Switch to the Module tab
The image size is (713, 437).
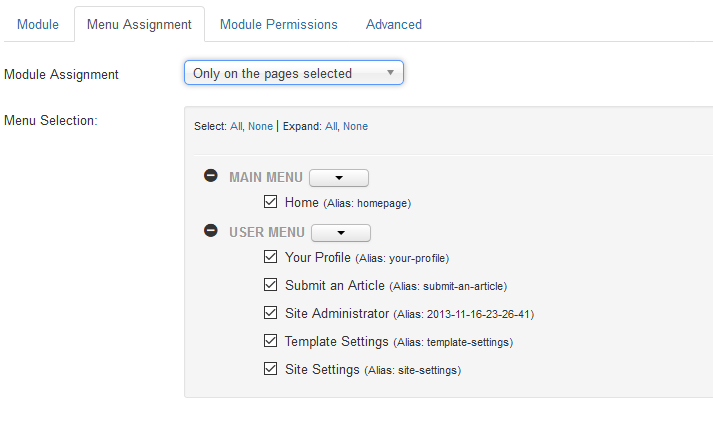pos(38,25)
